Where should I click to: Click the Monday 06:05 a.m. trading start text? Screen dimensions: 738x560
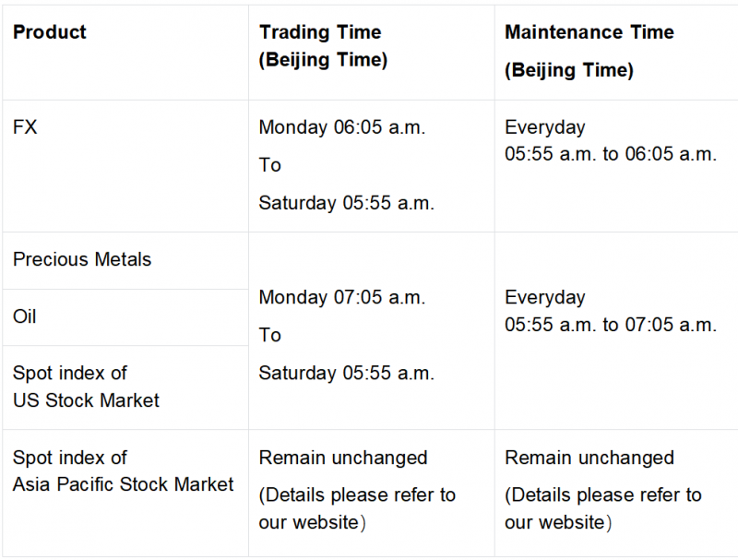pos(342,127)
